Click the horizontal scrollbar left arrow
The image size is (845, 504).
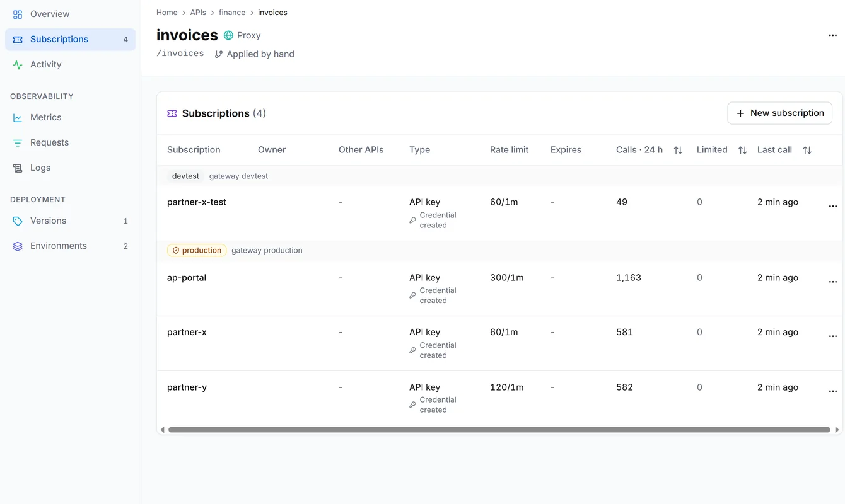162,430
